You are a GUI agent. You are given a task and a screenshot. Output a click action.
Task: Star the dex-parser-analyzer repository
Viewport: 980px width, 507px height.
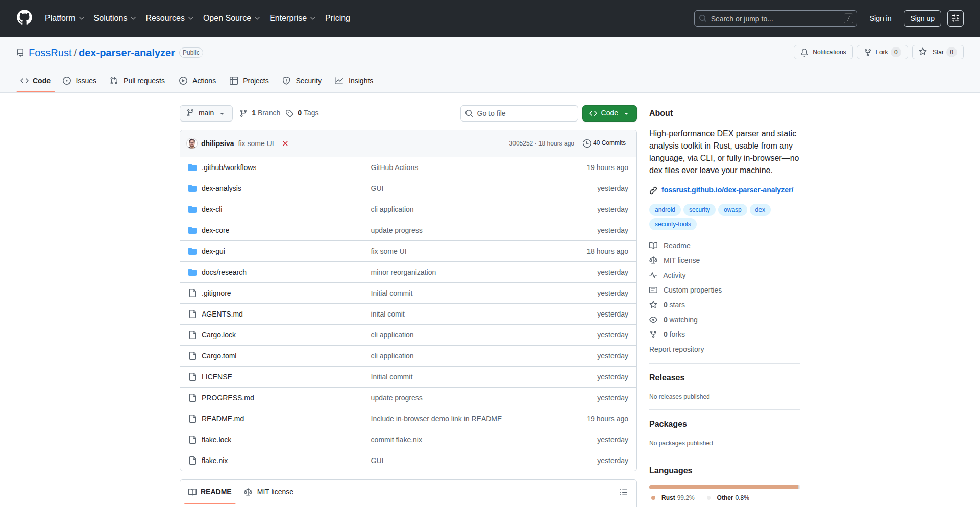coord(933,52)
